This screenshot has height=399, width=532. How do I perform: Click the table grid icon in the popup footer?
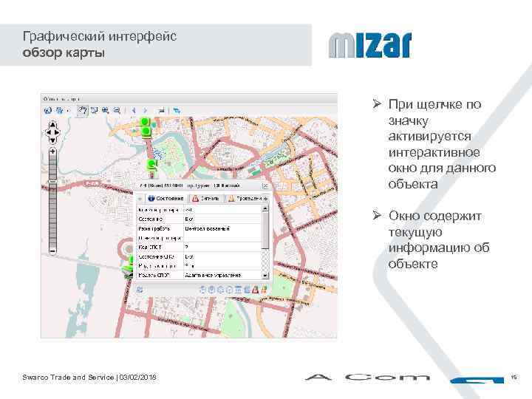click(x=238, y=290)
